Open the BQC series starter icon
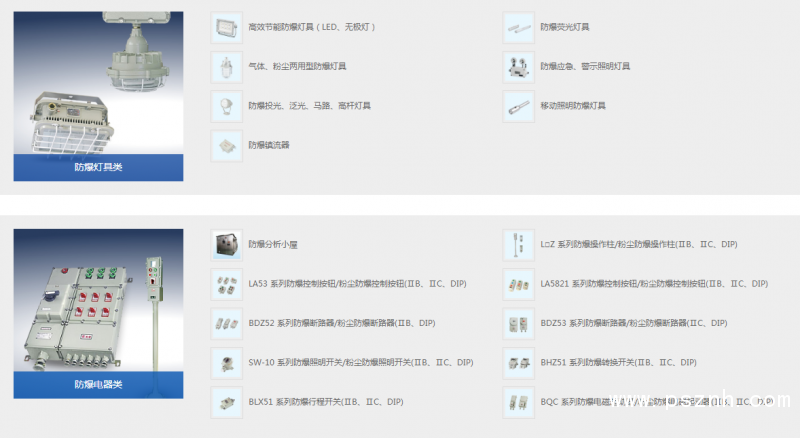This screenshot has height=438, width=800. [x=518, y=402]
